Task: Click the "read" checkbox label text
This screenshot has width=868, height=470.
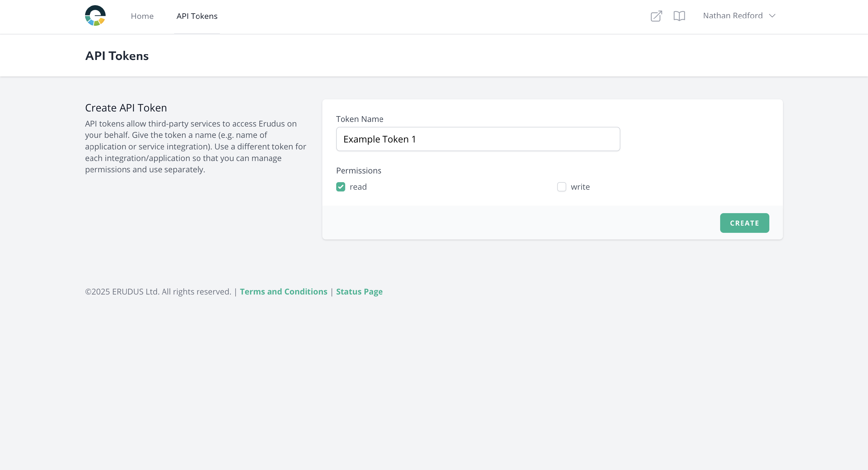Action: click(358, 187)
